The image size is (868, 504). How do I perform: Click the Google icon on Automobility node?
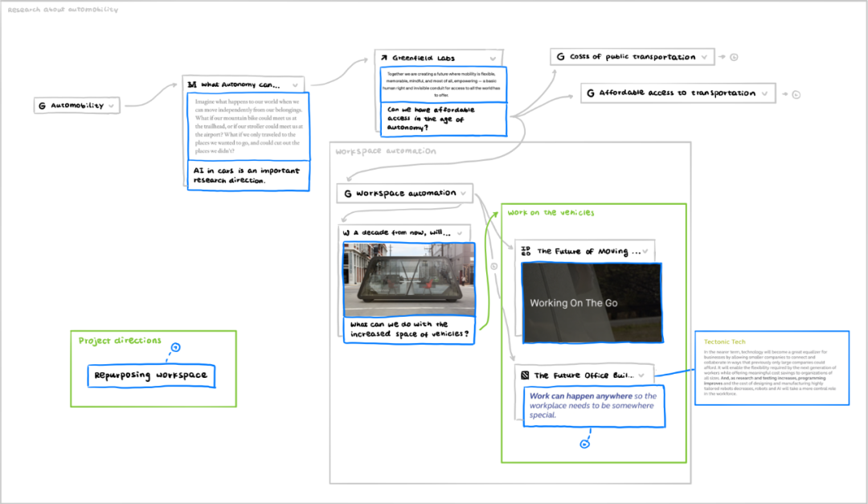42,105
